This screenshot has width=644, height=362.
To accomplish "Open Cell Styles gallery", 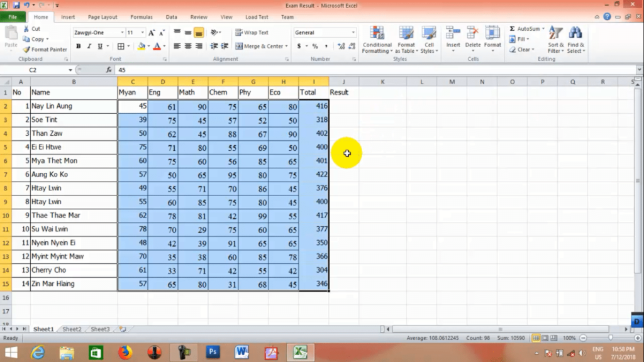I will pyautogui.click(x=429, y=40).
